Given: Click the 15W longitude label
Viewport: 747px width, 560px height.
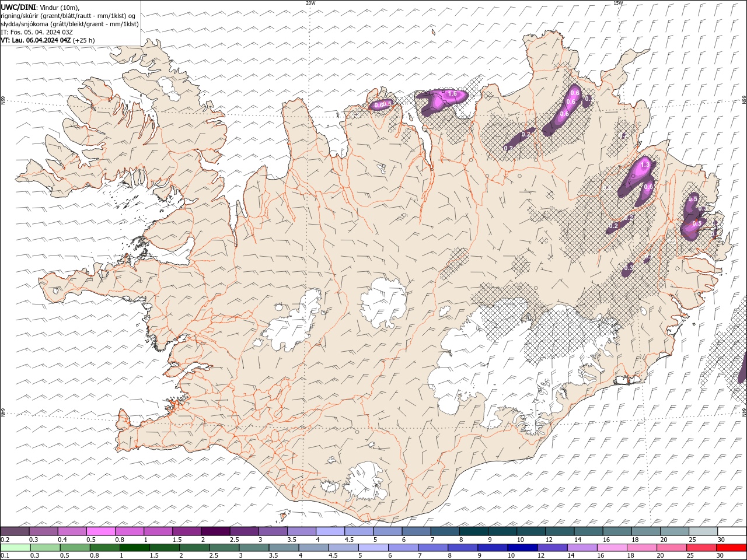Looking at the screenshot, I should [x=618, y=3].
